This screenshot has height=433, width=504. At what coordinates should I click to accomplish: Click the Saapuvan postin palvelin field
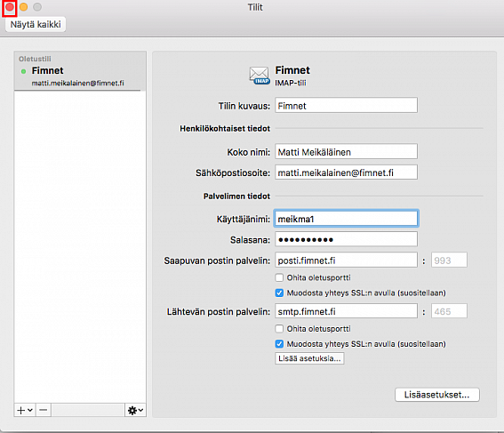346,260
